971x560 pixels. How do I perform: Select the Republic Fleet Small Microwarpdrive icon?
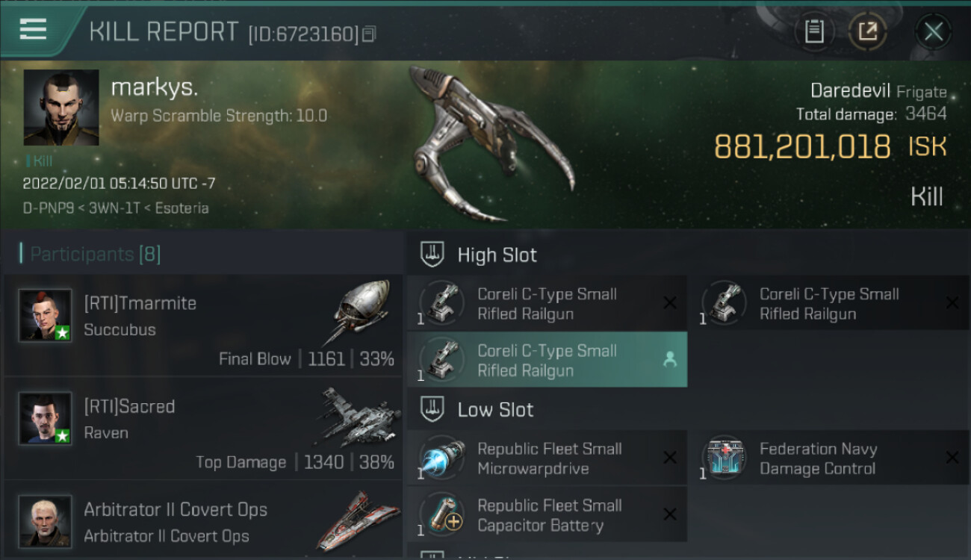coord(442,458)
